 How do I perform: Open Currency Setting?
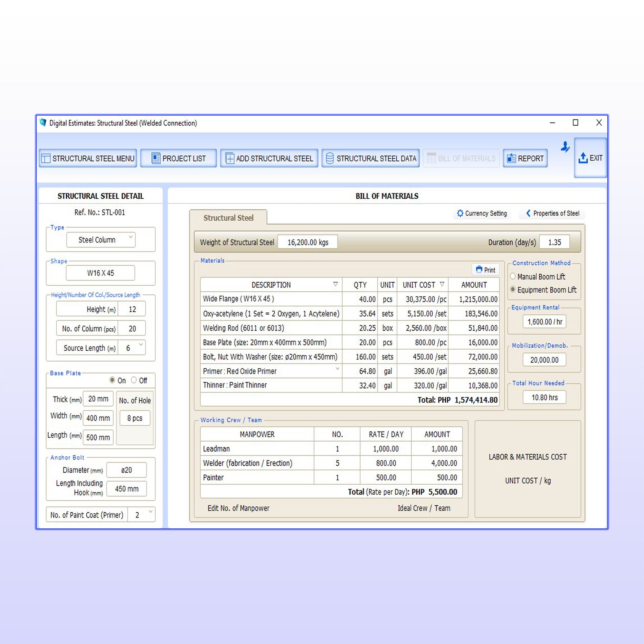point(482,214)
